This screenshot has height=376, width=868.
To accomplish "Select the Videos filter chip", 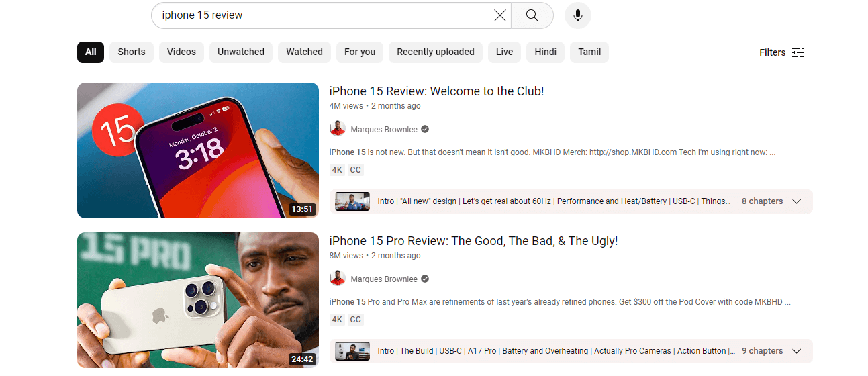I will pyautogui.click(x=181, y=52).
